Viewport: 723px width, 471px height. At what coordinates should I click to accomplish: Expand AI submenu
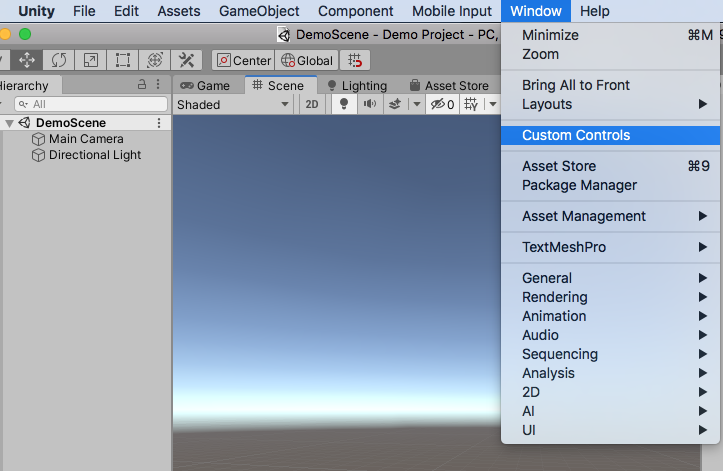tap(610, 411)
